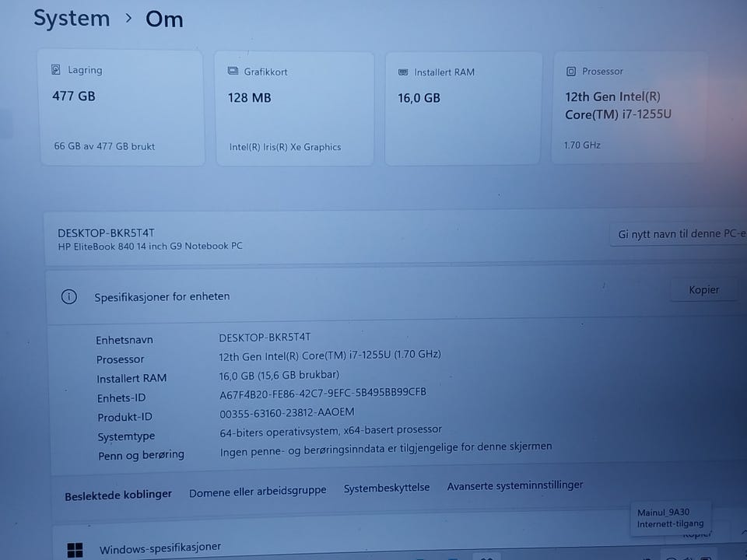Screen dimensions: 747x560
Task: Click 66 GB av 477 GB brukt text
Action: click(x=104, y=146)
